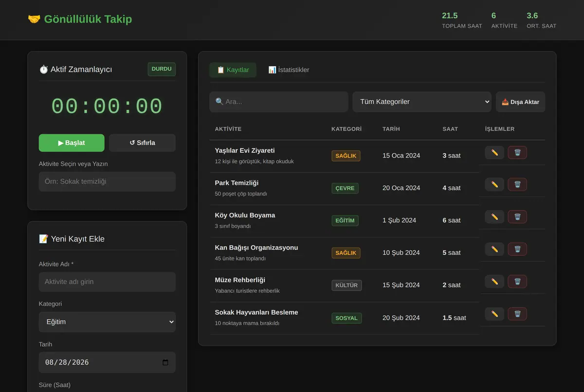The width and height of the screenshot is (584, 392).
Task: Click the Aktivite Adı input field
Action: 107,282
